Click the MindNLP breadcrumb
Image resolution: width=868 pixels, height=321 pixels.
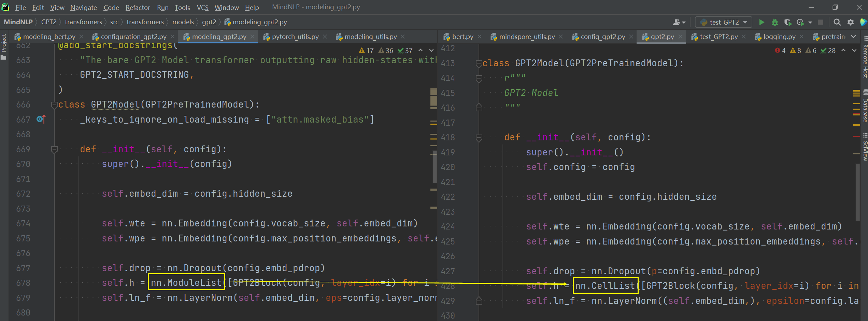[x=18, y=22]
